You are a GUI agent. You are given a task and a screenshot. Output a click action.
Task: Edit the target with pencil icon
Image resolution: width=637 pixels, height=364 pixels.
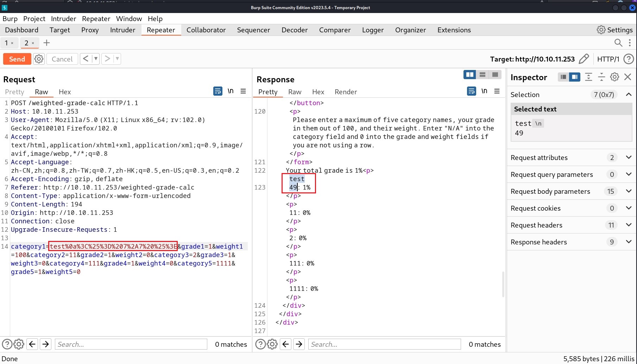pos(584,59)
